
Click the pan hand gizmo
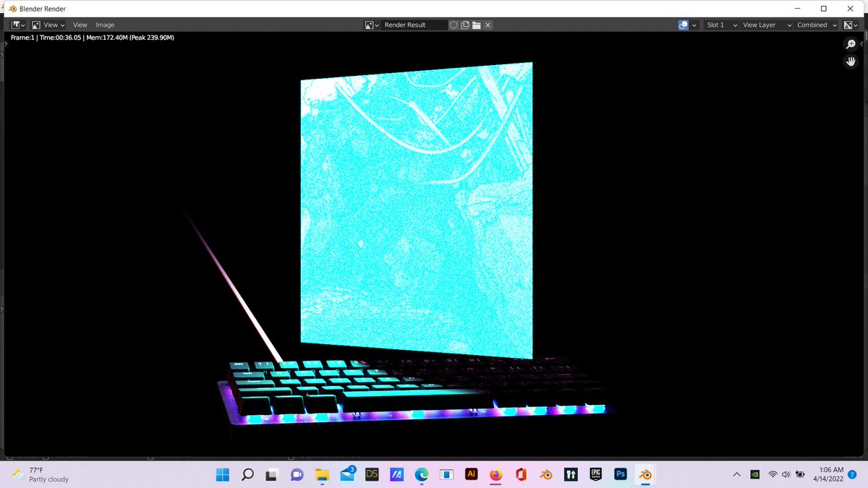tap(851, 61)
